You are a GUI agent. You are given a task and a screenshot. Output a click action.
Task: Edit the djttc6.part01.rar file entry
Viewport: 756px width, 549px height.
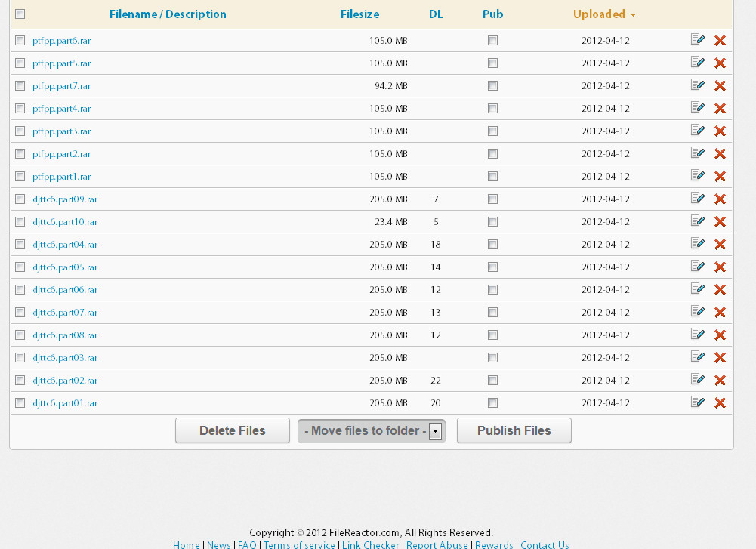[x=698, y=402]
